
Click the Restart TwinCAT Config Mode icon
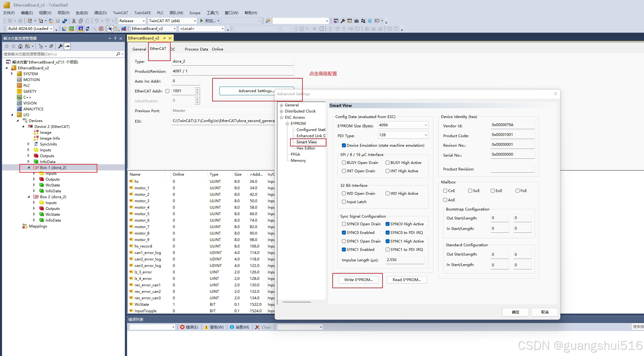tap(80, 29)
